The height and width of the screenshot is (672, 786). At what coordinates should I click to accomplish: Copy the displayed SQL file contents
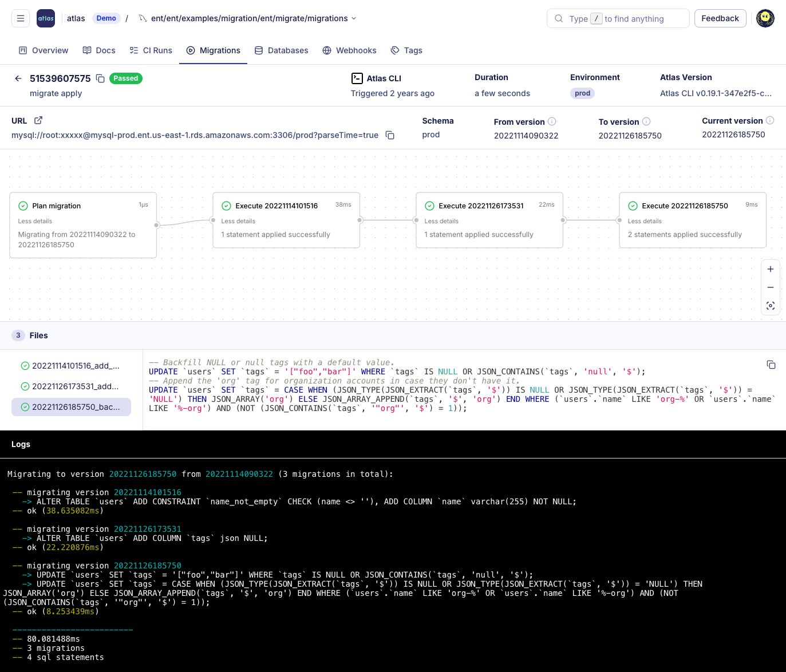771,365
